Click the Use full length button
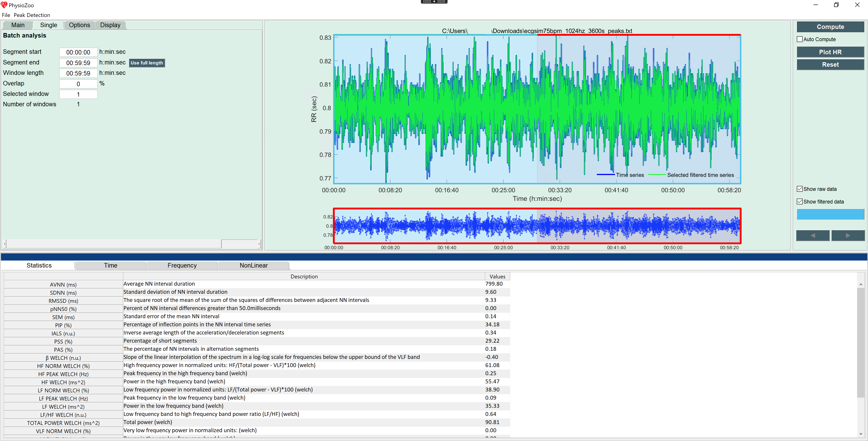The height and width of the screenshot is (441, 868). tap(147, 63)
